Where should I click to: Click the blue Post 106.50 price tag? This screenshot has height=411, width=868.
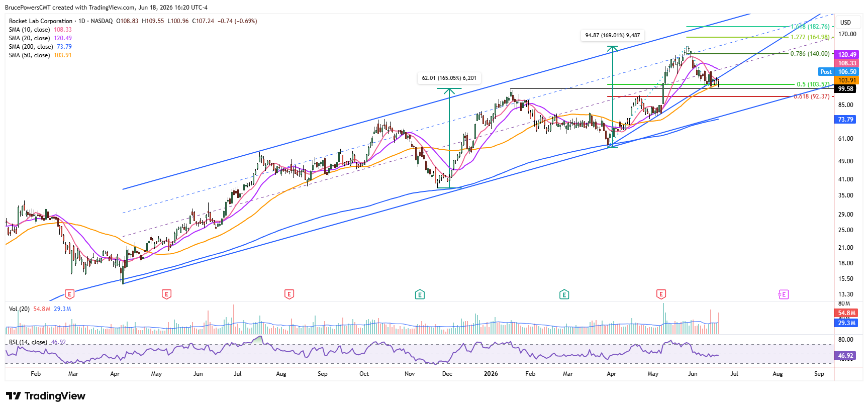tap(839, 72)
